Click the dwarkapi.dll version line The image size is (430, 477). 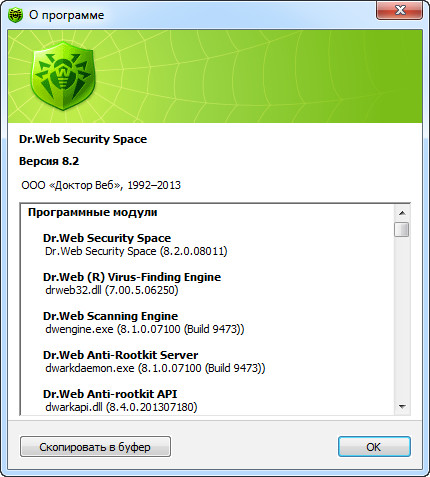coord(121,407)
